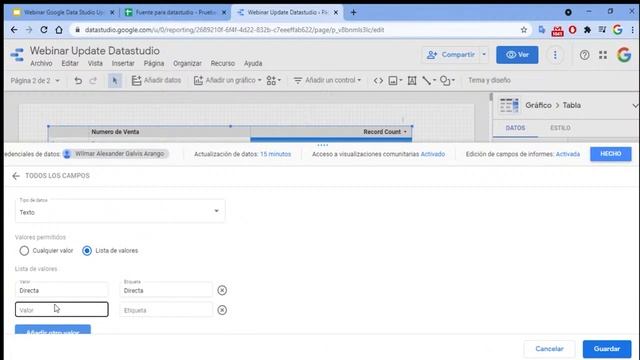The image size is (640, 360).
Task: Click the 15 minutos data refresh link
Action: (276, 154)
